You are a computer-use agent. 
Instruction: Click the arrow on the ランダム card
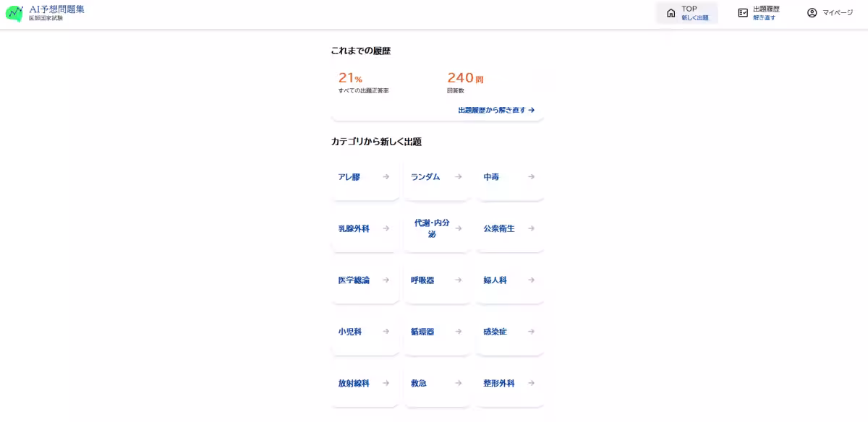tap(459, 176)
